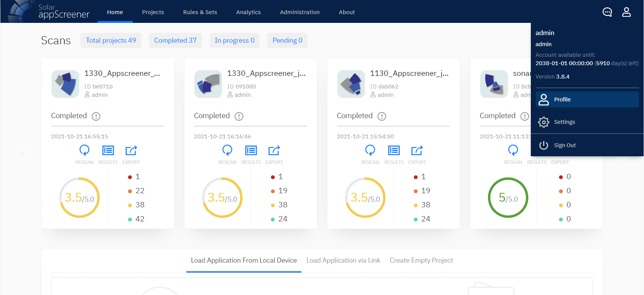Click rating circle 3.5/5.0 on b91080 card
This screenshot has width=644, height=295.
[222, 197]
